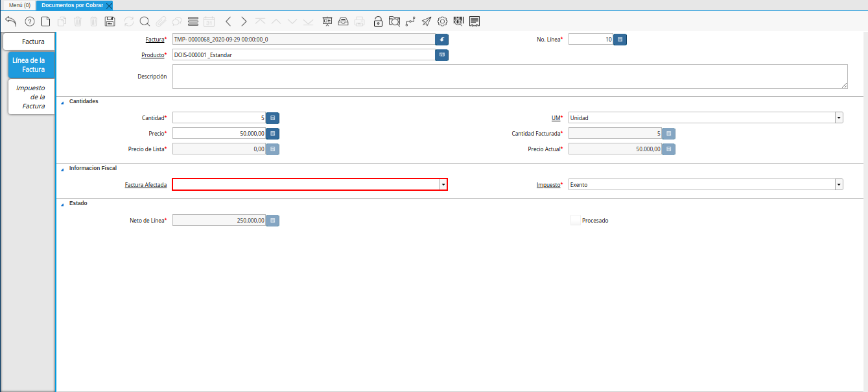Save the record with the floppy disk icon
868x392 pixels.
[110, 21]
